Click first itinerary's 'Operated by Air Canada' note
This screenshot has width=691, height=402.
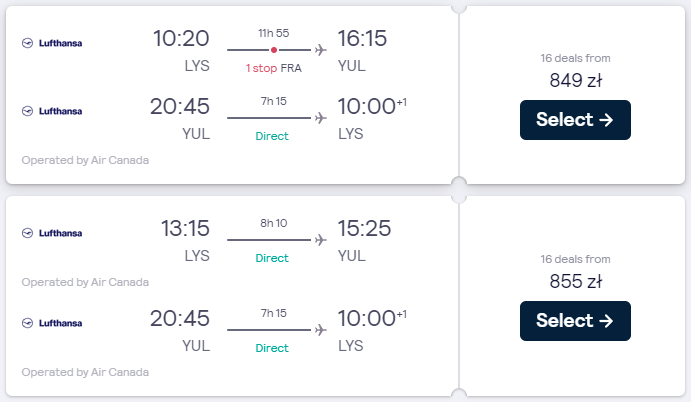[x=85, y=160]
